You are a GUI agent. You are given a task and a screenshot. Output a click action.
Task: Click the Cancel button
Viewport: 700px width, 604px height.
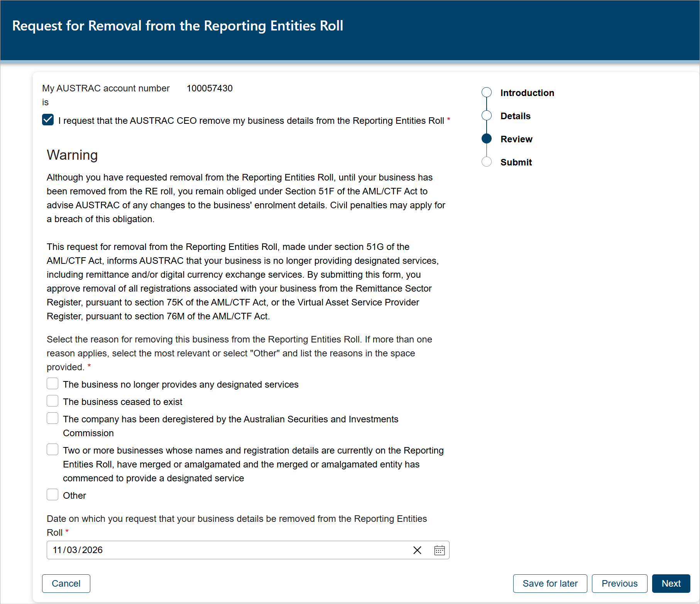coord(66,583)
